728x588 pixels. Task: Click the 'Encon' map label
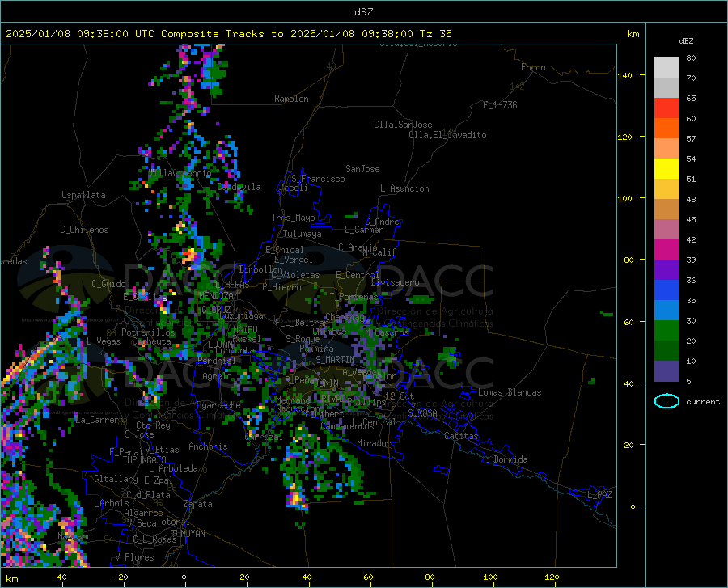pos(533,67)
